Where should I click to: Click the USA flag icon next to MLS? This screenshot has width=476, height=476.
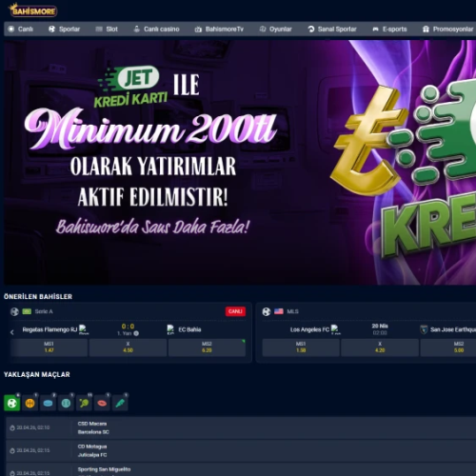point(279,311)
